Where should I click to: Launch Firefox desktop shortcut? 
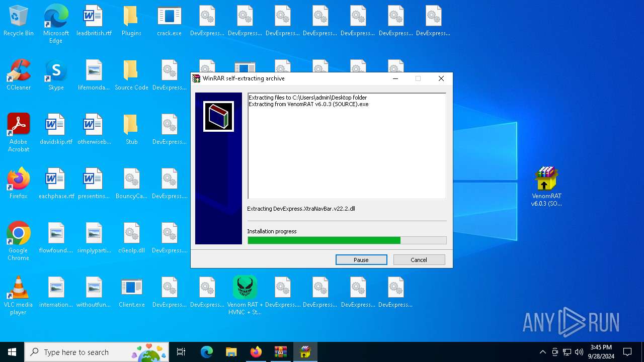pyautogui.click(x=19, y=184)
